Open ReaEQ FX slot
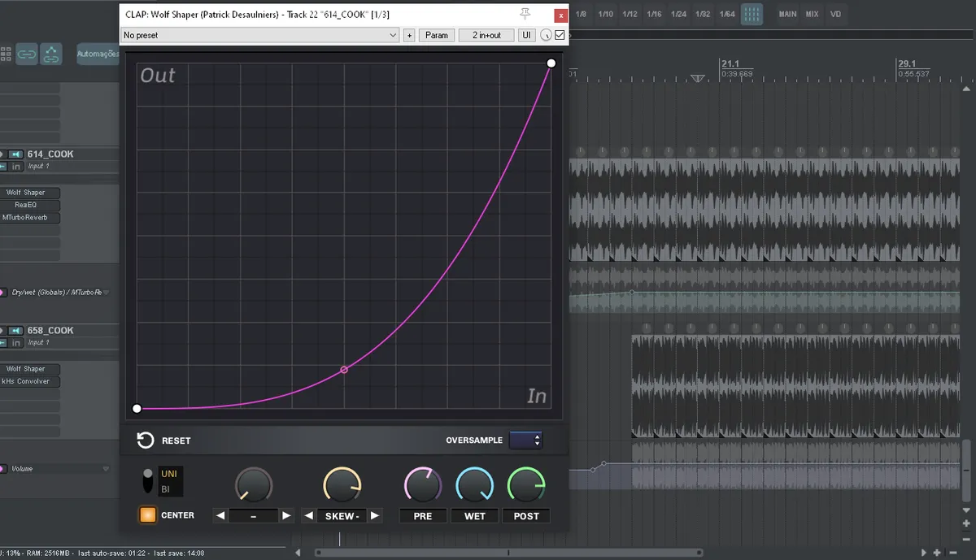This screenshot has width=976, height=560. click(x=31, y=205)
